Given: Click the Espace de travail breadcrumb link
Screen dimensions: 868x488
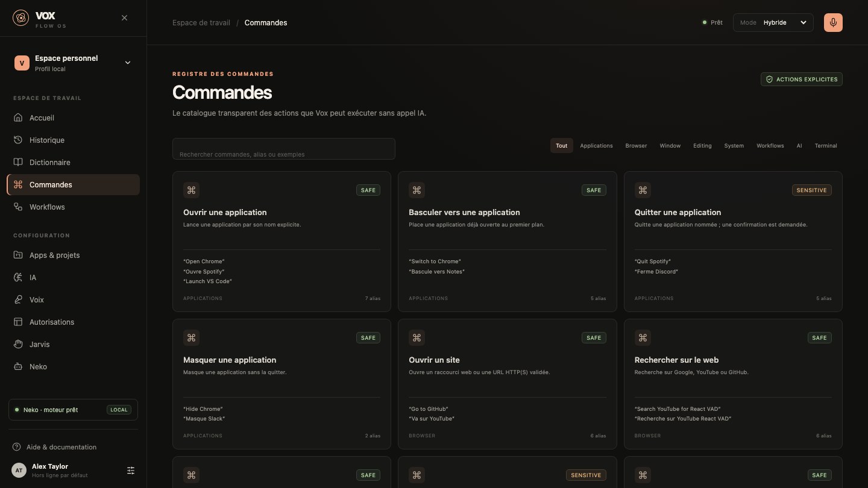Looking at the screenshot, I should 201,23.
